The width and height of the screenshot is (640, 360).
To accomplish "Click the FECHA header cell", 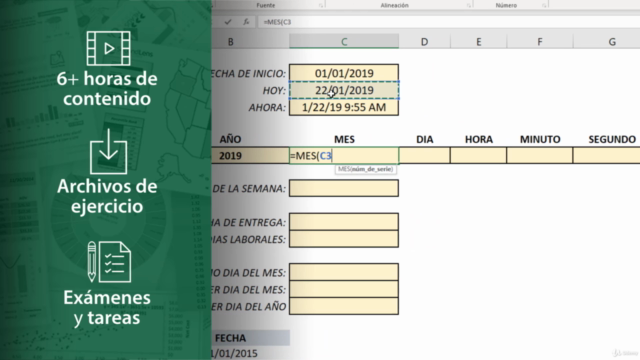I will tap(251, 338).
